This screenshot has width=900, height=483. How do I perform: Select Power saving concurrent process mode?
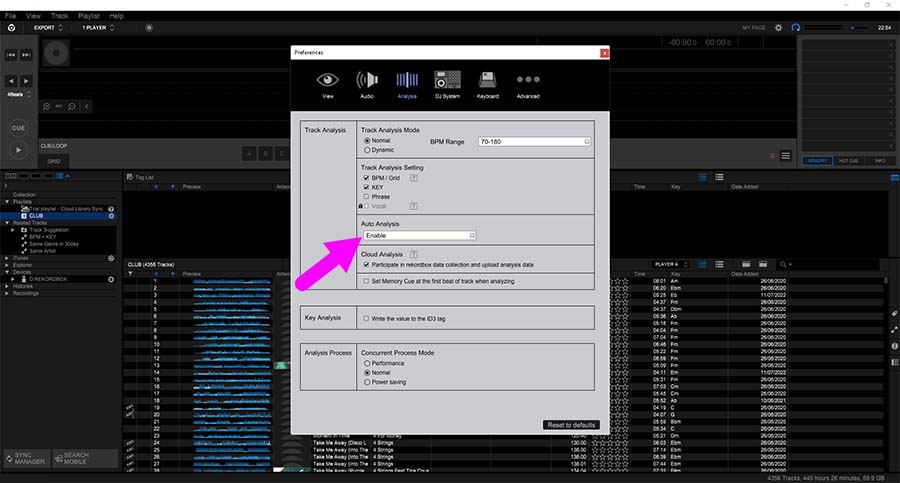(x=367, y=382)
